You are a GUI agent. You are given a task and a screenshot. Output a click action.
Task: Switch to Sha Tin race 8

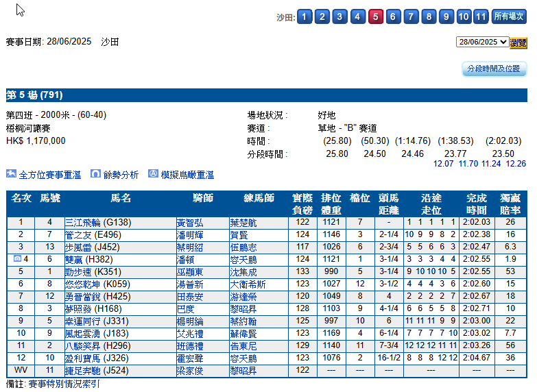point(429,16)
